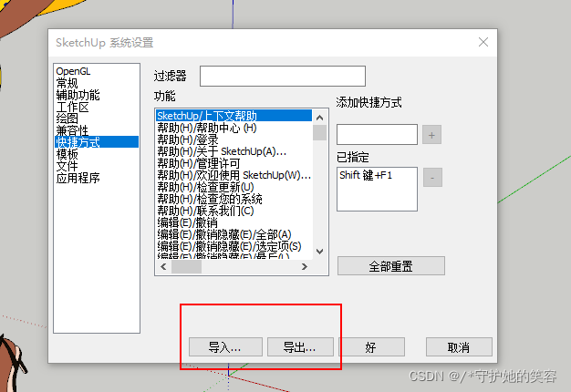
Task: Select 编辑(E)/撤销隐藏(E)/选定项(S) entry
Action: 230,246
